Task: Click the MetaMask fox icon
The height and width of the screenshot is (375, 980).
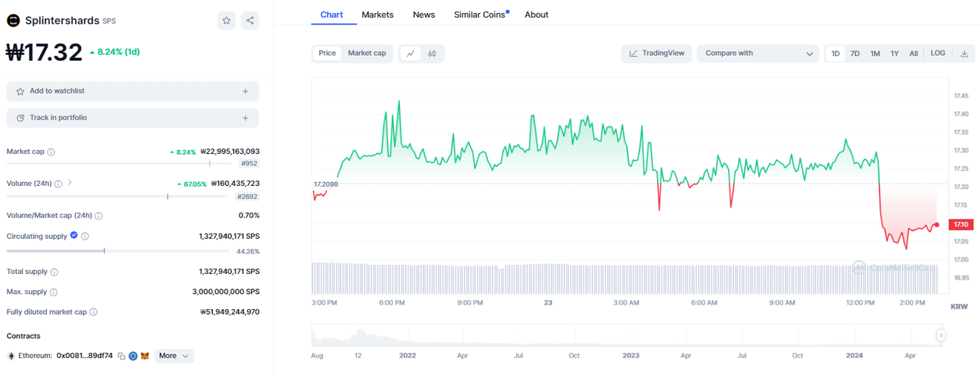Action: pos(145,356)
